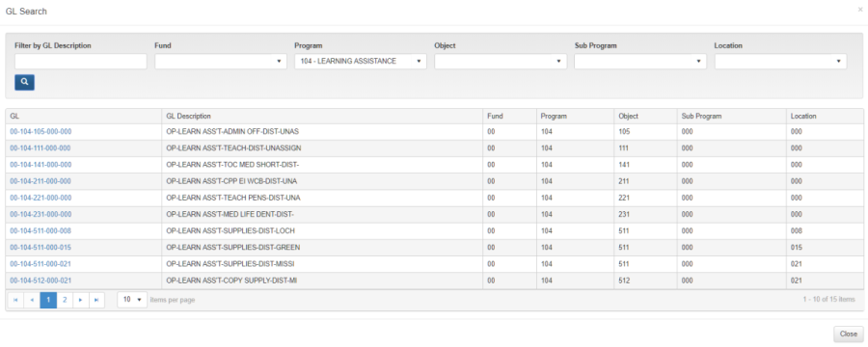Click the 1 - 10 of 15 items text
The image size is (868, 347).
click(828, 300)
